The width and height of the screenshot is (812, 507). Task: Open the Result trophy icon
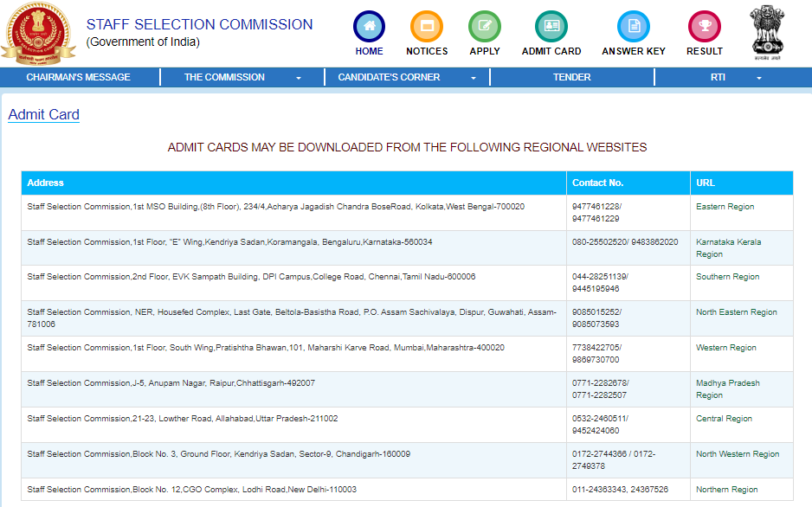pyautogui.click(x=705, y=26)
